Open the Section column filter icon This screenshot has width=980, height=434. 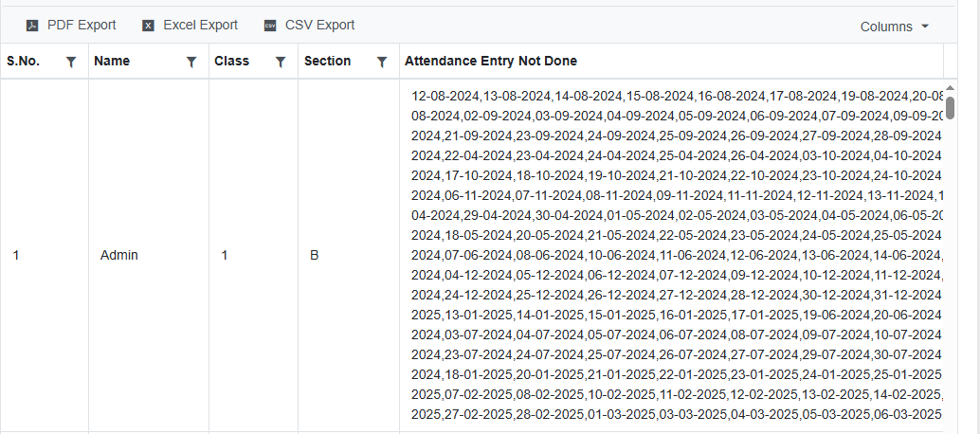coord(382,62)
